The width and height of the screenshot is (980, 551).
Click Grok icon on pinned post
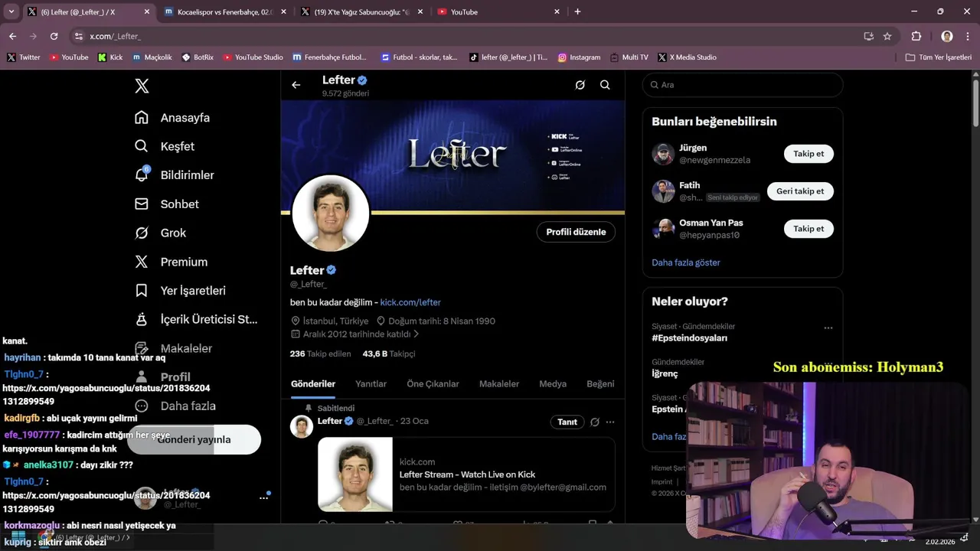(595, 422)
